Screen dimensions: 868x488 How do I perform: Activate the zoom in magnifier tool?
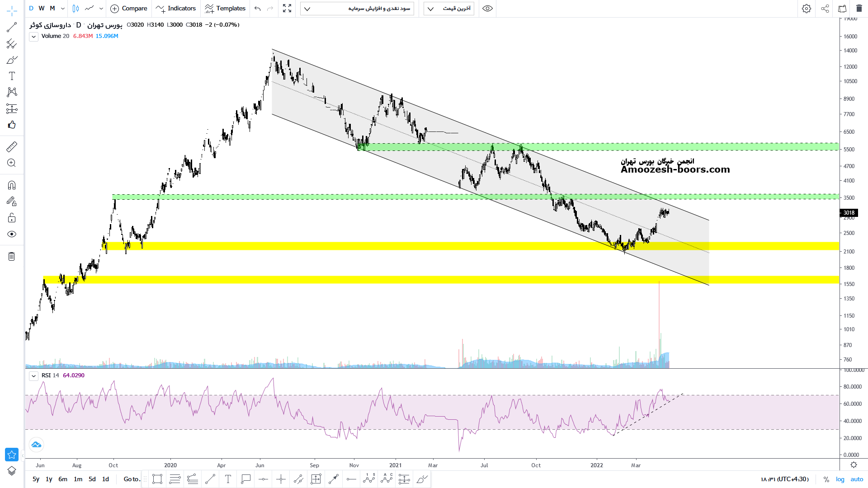coord(12,163)
